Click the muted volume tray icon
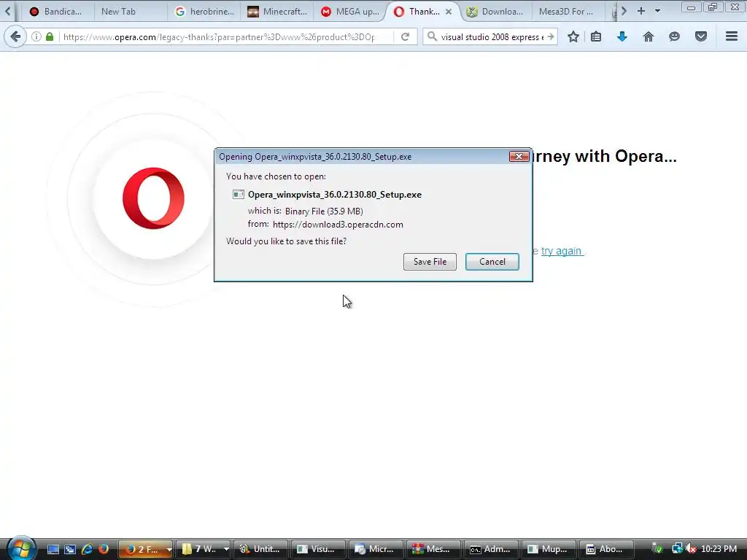The height and width of the screenshot is (560, 747). click(x=691, y=549)
